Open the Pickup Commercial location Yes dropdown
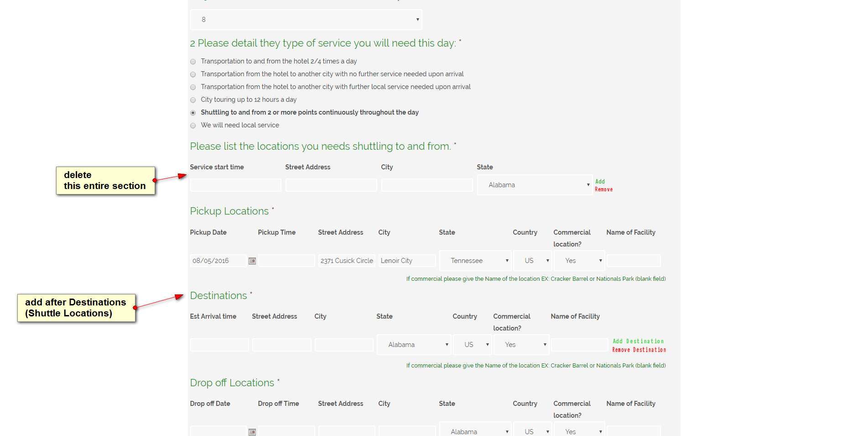868x436 pixels. pyautogui.click(x=579, y=261)
